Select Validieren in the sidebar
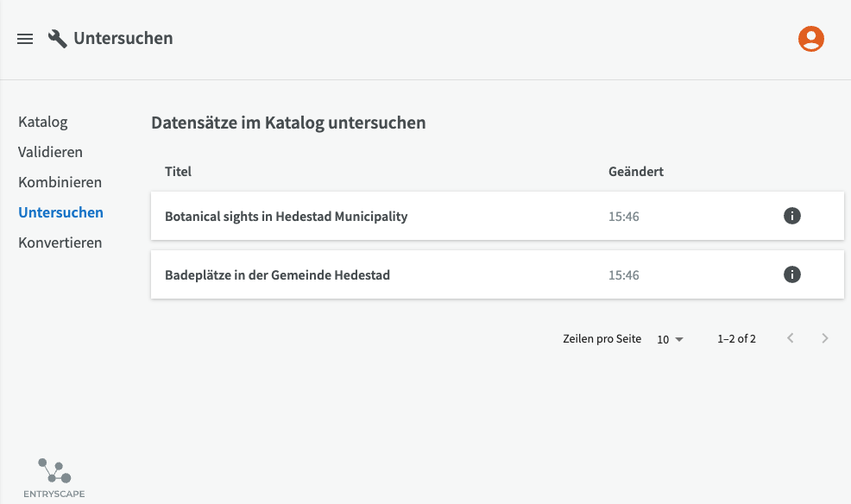This screenshot has width=851, height=504. click(x=50, y=152)
